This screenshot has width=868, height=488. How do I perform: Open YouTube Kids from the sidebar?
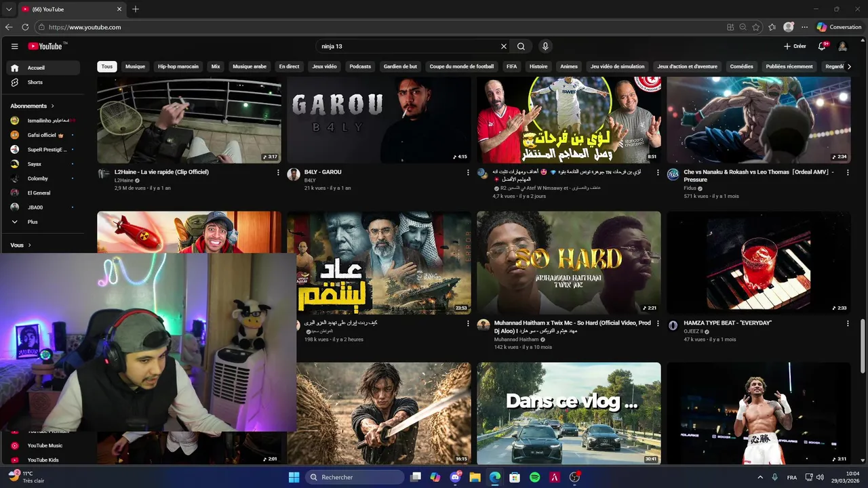tap(43, 460)
